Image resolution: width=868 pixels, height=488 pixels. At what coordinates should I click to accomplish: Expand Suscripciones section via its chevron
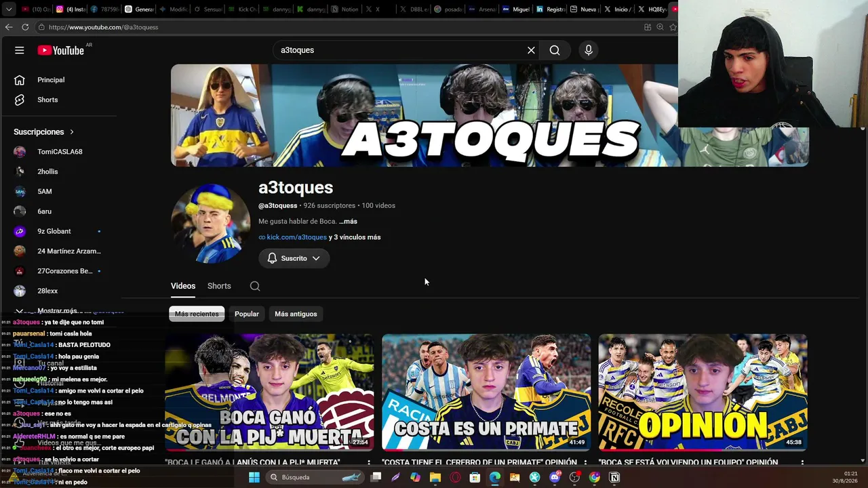[x=72, y=132]
